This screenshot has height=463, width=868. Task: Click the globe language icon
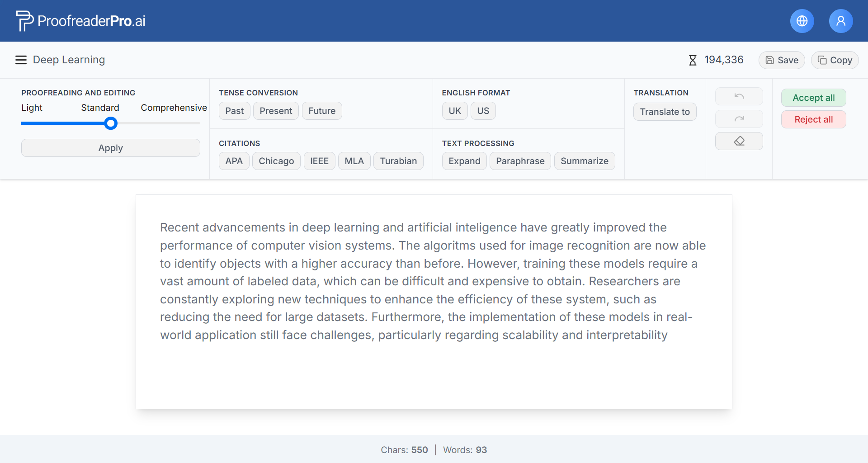pos(802,21)
